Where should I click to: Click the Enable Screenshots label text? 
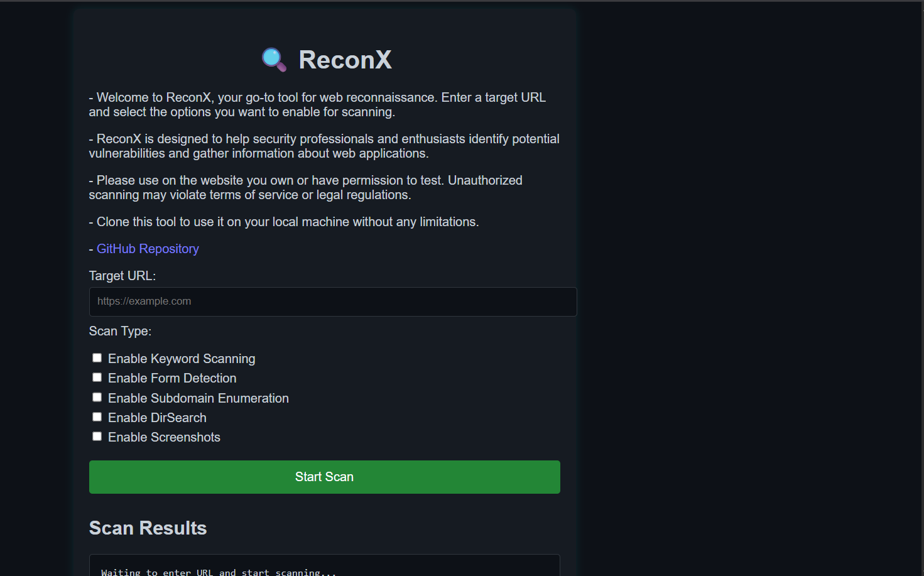click(164, 437)
